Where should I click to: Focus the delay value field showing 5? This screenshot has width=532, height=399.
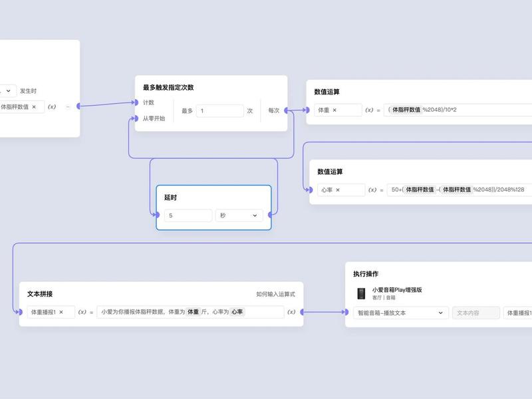[x=188, y=215]
